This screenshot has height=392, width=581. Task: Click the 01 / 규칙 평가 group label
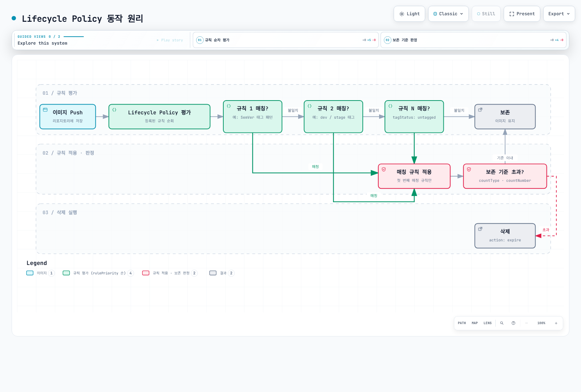60,93
